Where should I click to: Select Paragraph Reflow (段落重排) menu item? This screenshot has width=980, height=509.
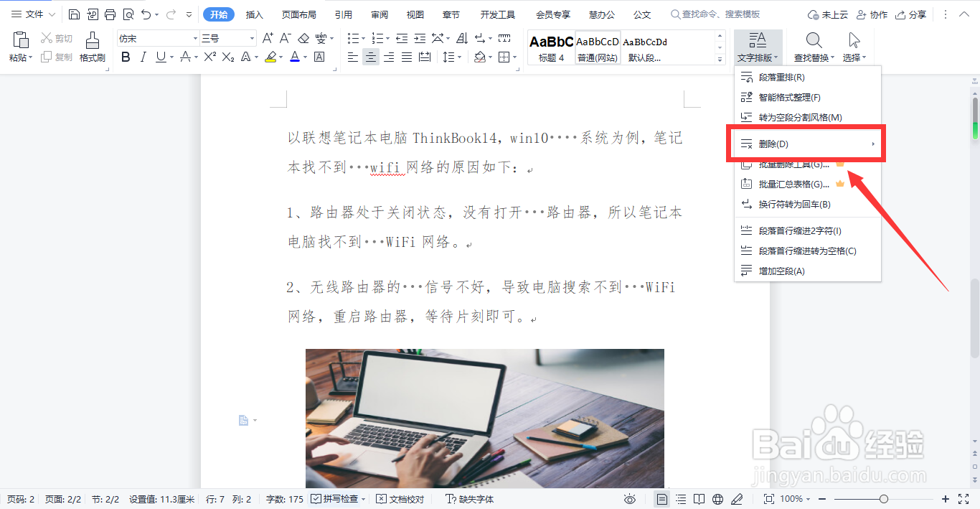[807, 77]
